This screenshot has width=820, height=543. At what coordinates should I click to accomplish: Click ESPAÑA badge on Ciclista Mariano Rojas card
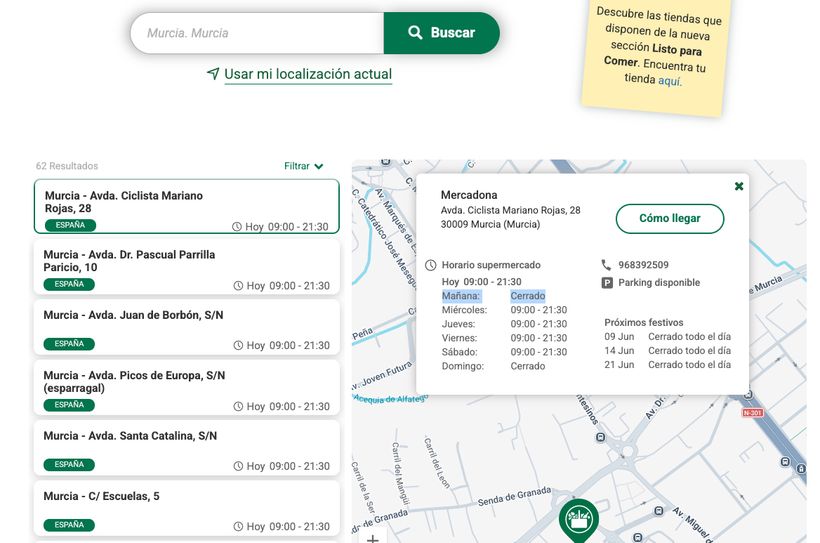(70, 225)
